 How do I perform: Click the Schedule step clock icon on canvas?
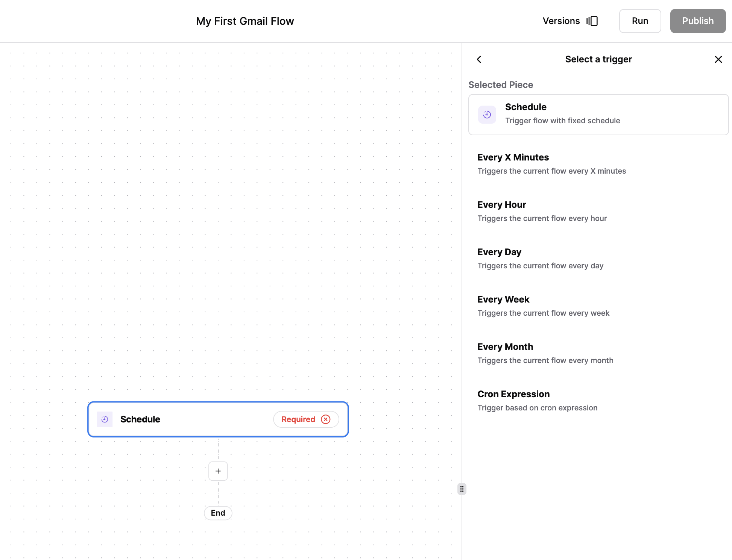105,419
